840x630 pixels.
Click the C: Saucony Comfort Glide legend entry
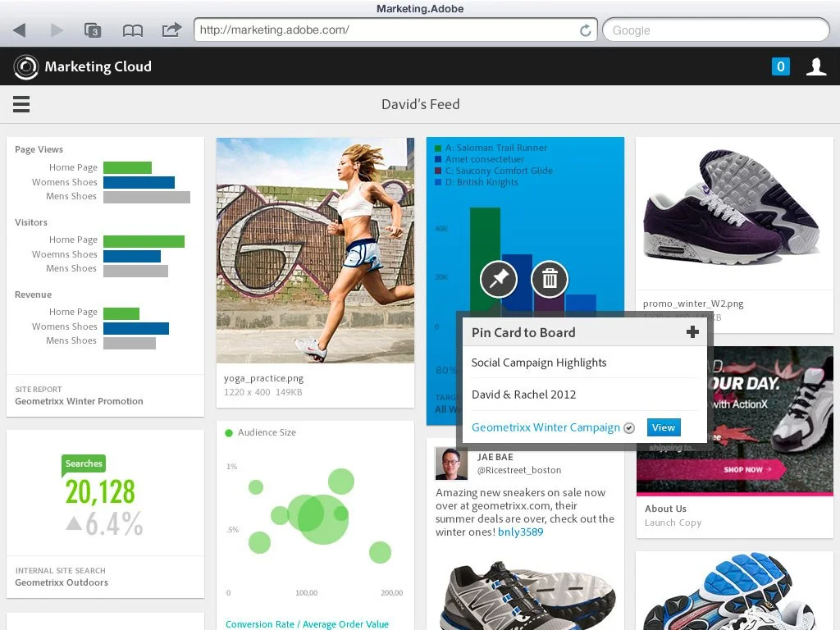point(494,171)
